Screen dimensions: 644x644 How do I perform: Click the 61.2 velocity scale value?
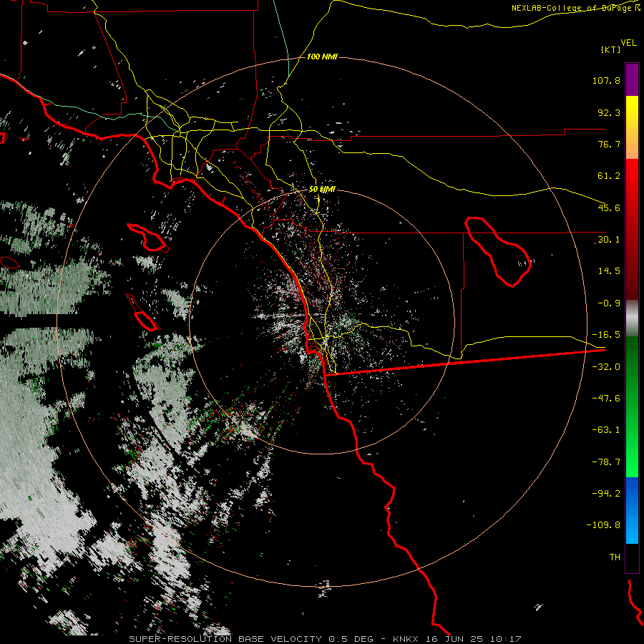coord(609,176)
